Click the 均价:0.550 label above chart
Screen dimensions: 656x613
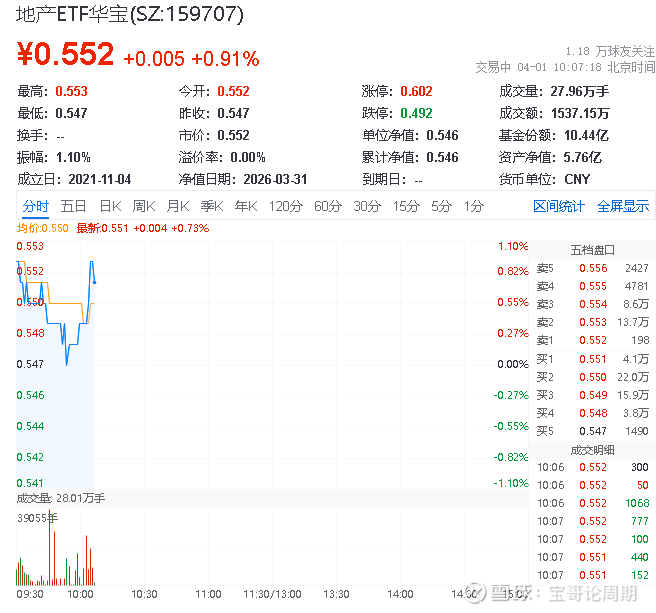pyautogui.click(x=42, y=228)
